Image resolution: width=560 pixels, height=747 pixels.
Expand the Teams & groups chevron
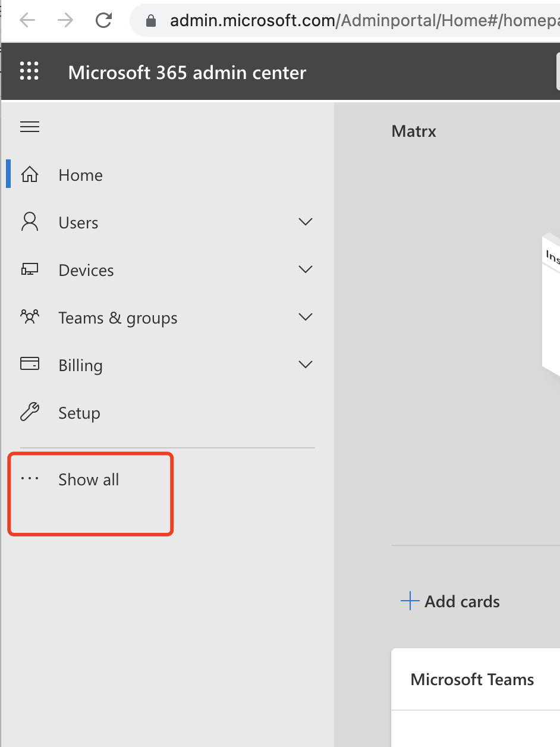click(x=305, y=317)
